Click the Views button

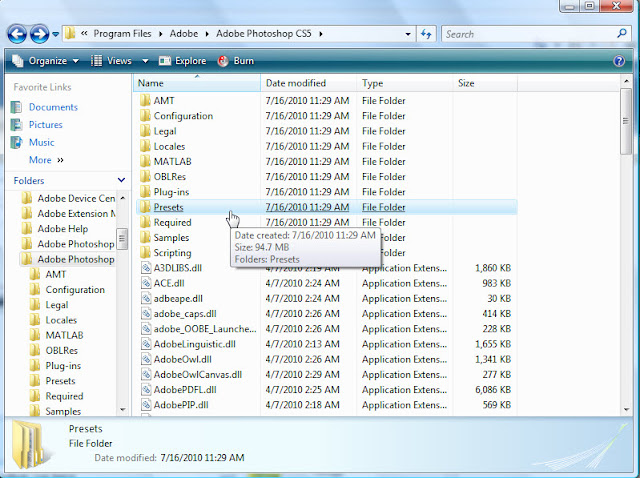111,61
